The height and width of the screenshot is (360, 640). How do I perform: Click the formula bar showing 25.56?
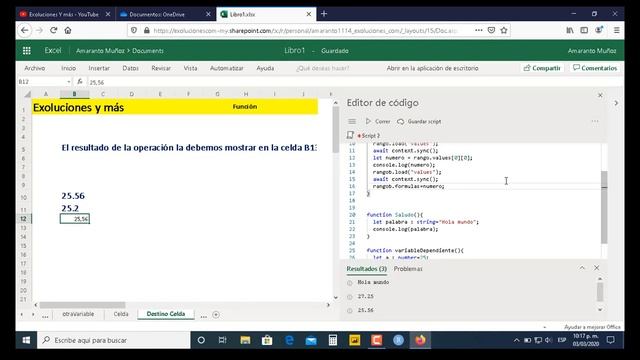click(355, 82)
